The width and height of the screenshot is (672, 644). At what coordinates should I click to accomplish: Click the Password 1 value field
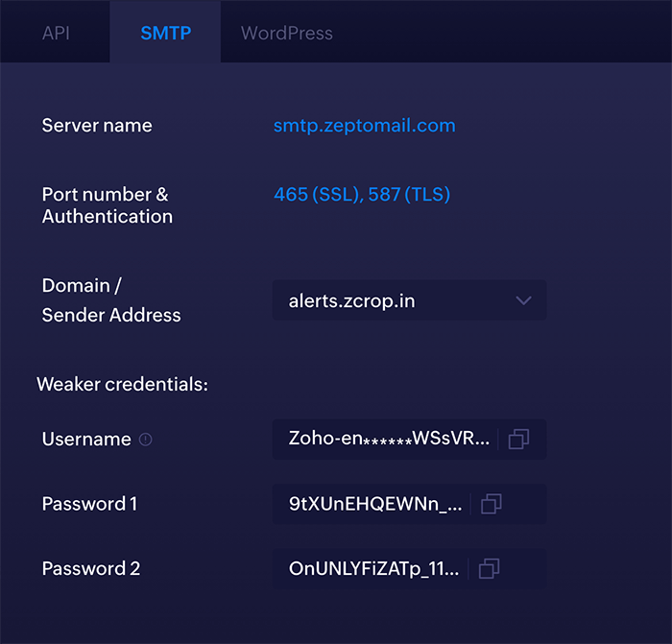(375, 504)
